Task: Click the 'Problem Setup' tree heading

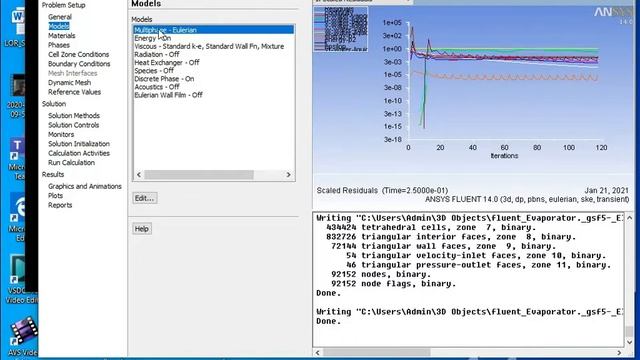Action: [x=63, y=5]
